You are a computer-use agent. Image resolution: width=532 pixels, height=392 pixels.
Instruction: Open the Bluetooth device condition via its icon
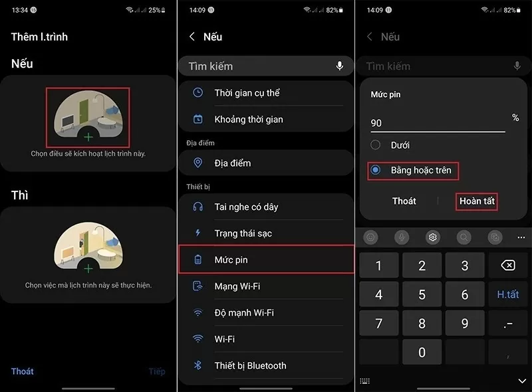click(x=198, y=365)
